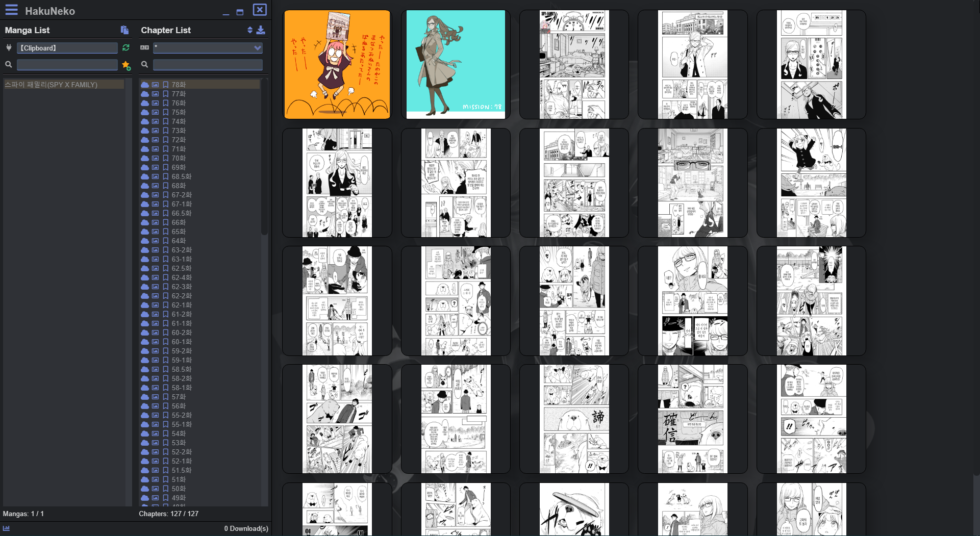Toggle the bookmark marker on chapter 58.5화
The image size is (980, 536).
click(166, 369)
